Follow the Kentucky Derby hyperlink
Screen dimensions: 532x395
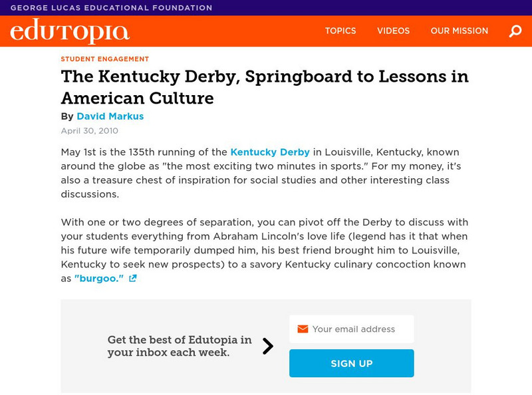point(269,152)
